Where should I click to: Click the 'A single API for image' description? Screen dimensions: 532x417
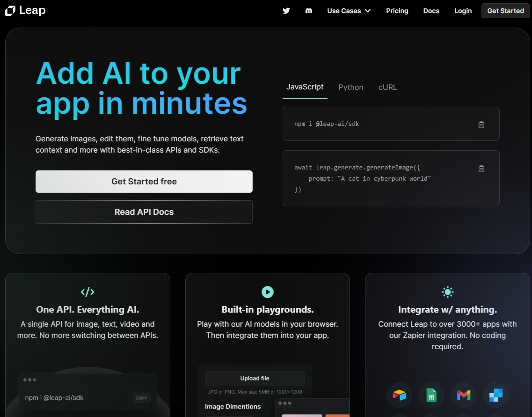pyautogui.click(x=87, y=330)
